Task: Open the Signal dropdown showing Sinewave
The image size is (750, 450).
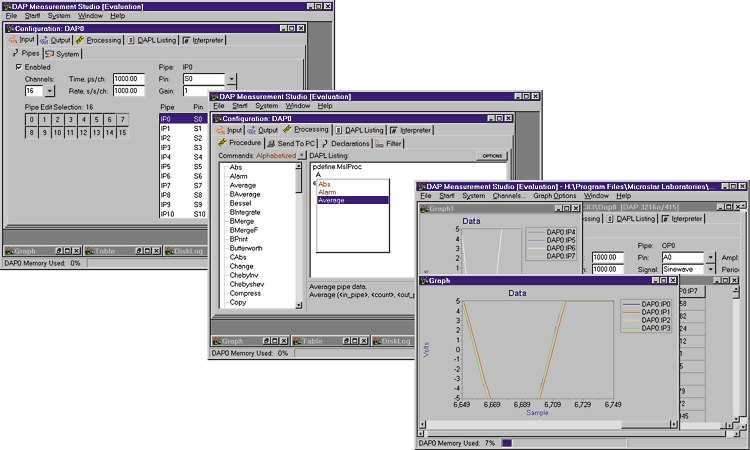Action: pyautogui.click(x=711, y=269)
